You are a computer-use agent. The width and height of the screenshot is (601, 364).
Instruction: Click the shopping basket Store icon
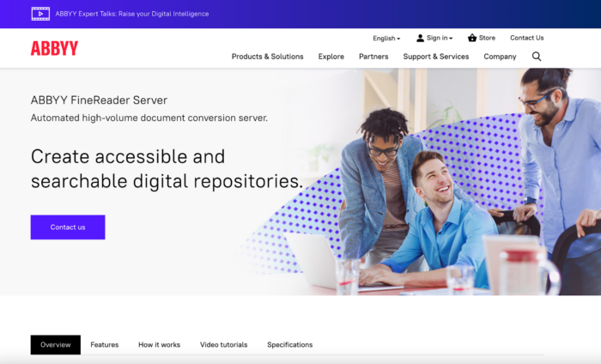(472, 38)
